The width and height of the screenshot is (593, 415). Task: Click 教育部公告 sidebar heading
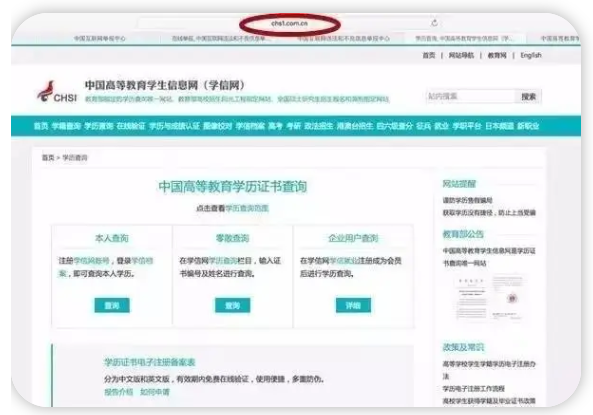pyautogui.click(x=463, y=235)
